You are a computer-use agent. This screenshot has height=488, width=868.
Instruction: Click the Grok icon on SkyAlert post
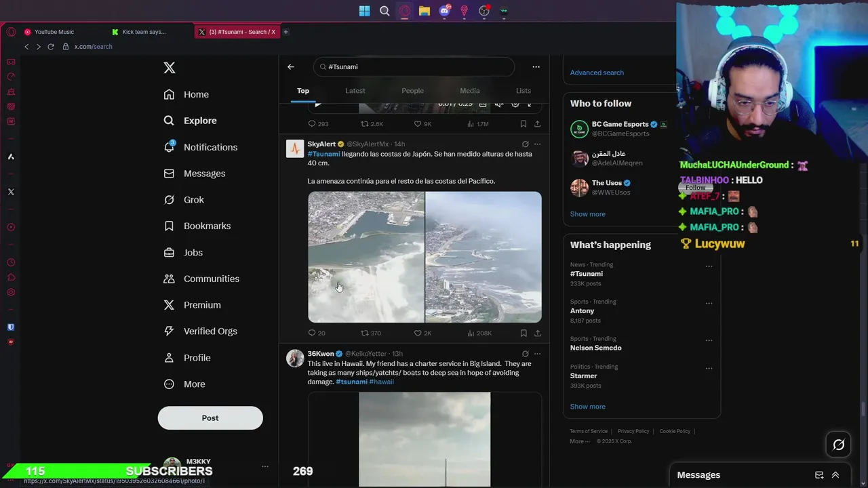[525, 144]
